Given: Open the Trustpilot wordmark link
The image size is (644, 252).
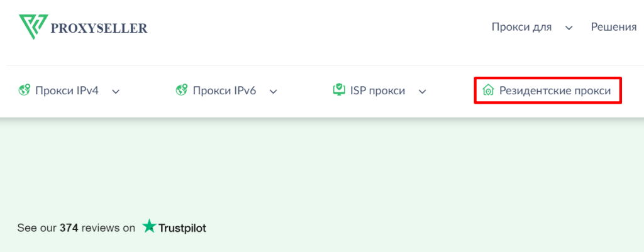Looking at the screenshot, I should point(182,227).
